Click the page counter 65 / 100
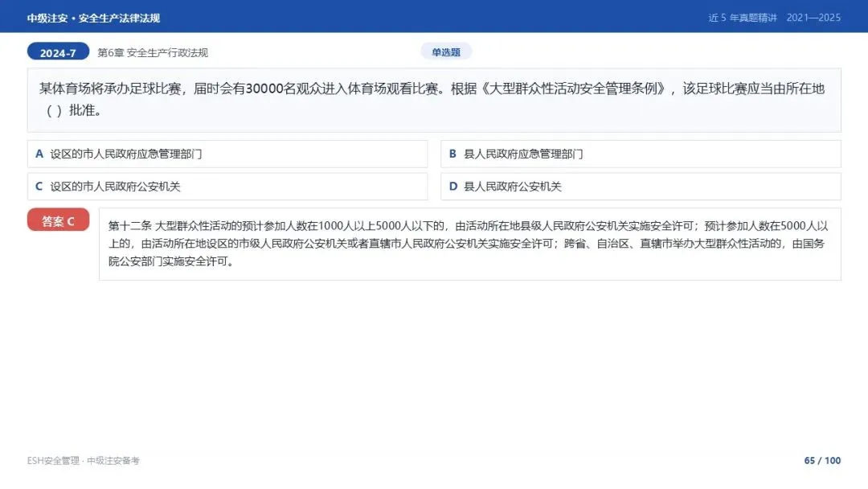Image resolution: width=868 pixels, height=489 pixels. tap(822, 460)
